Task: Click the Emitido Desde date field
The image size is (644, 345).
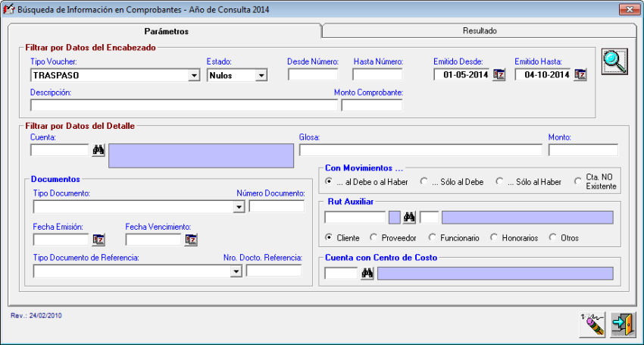Action: (x=462, y=75)
